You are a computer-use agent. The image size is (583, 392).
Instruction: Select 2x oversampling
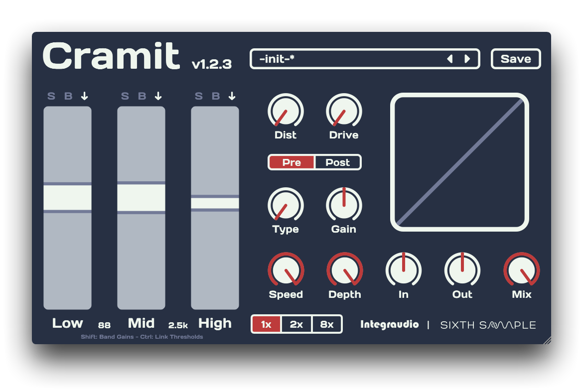click(x=296, y=324)
